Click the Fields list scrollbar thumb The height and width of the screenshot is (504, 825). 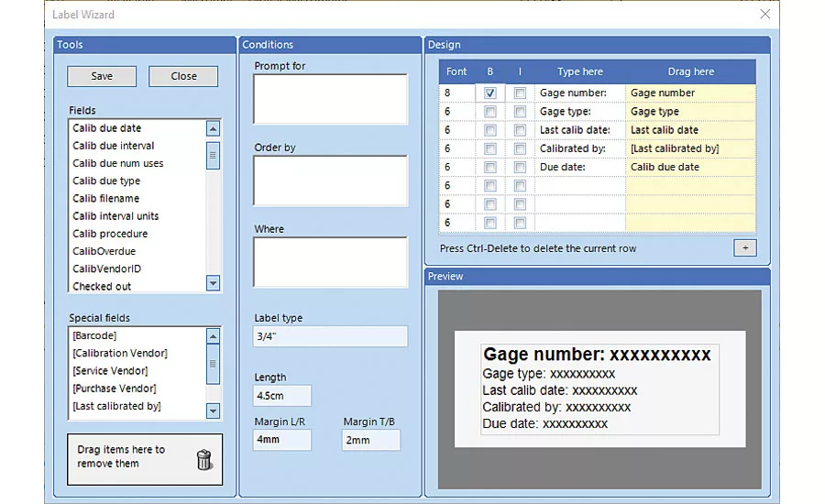213,155
